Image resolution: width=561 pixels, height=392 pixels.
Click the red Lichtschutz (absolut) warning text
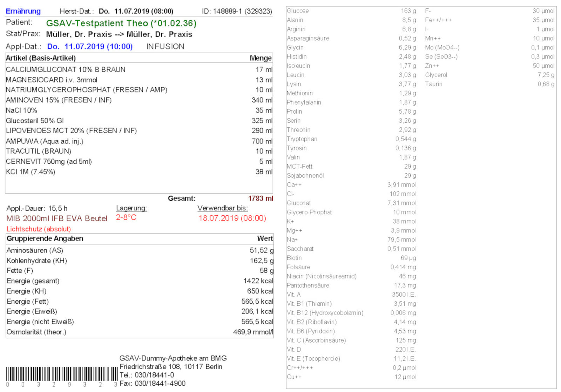(x=39, y=229)
